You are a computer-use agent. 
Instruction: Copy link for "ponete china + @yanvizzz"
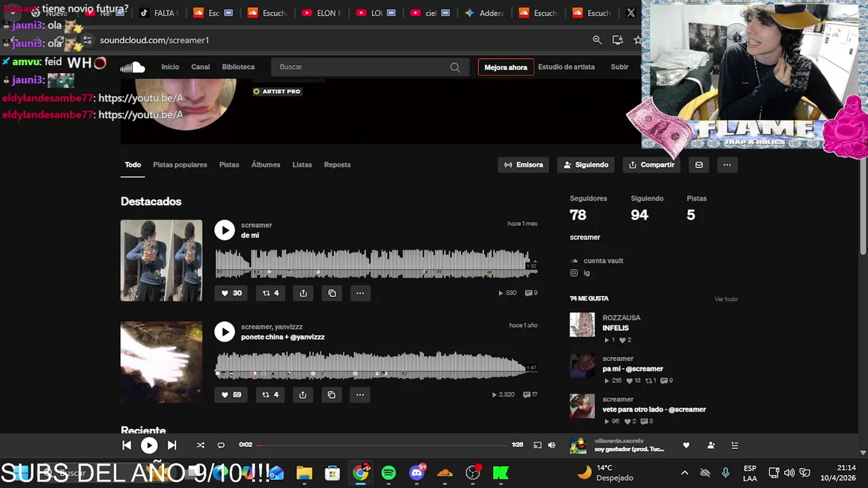(x=332, y=394)
